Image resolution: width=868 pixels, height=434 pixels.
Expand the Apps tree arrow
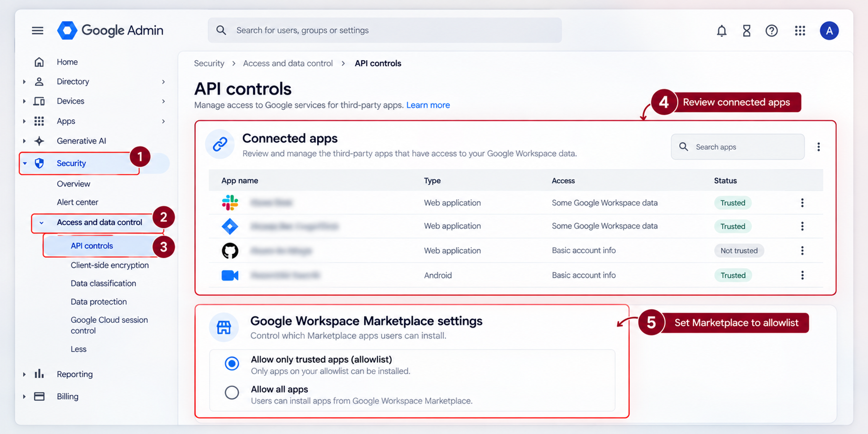(24, 121)
